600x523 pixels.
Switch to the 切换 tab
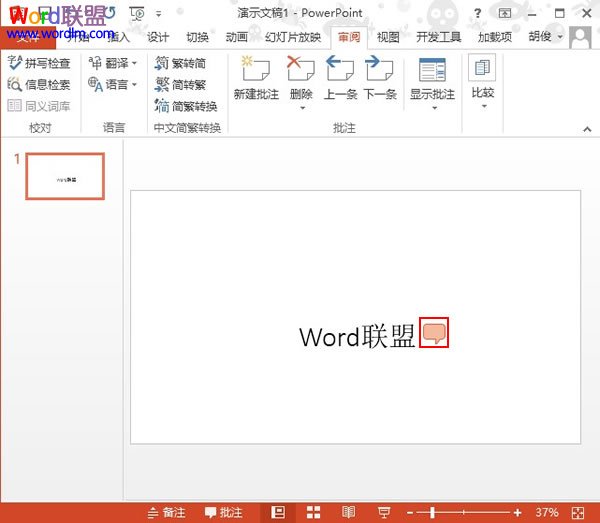197,37
